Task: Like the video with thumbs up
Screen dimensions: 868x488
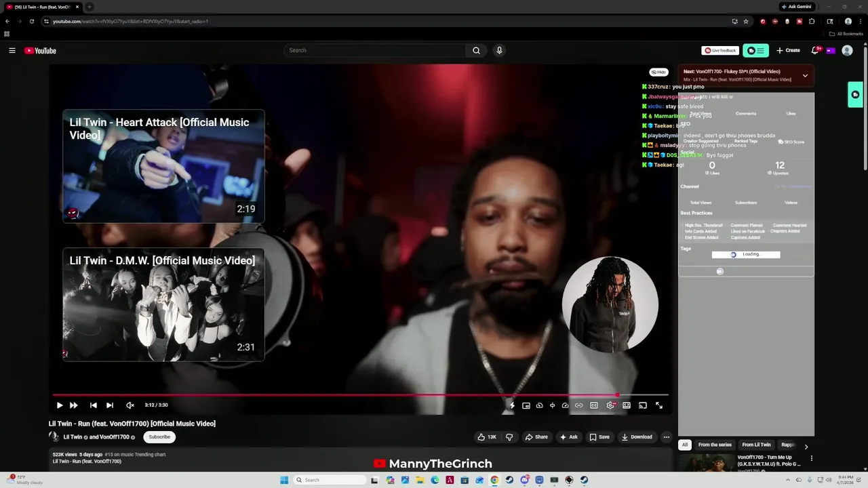Action: 487,437
